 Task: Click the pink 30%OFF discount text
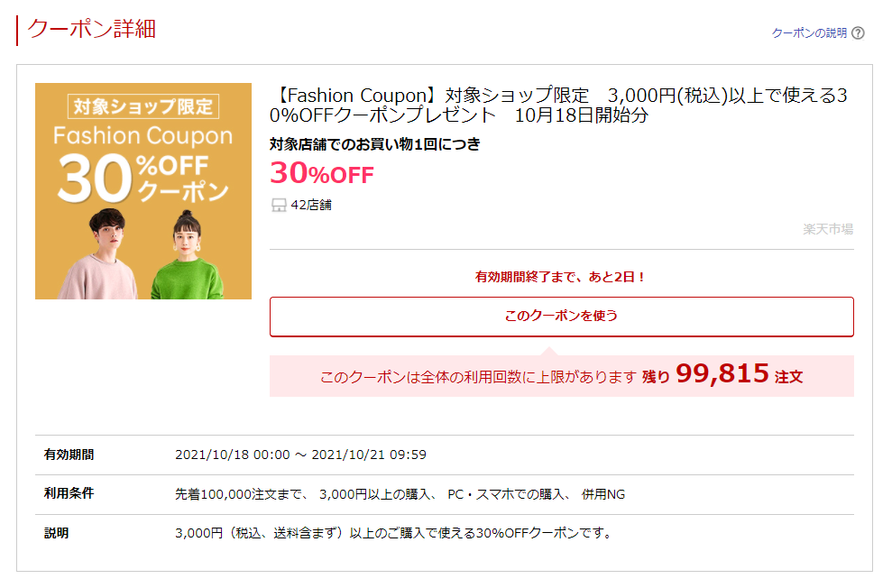point(321,172)
